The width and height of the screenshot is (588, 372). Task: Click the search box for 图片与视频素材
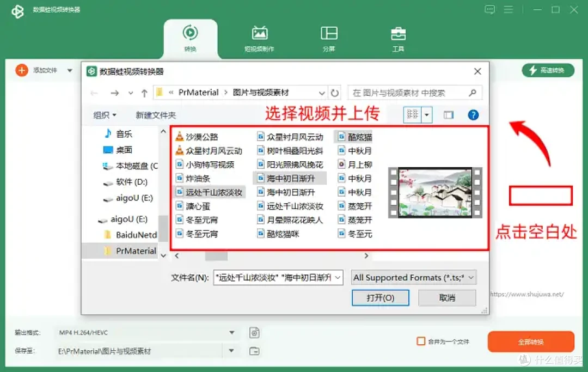click(x=414, y=93)
